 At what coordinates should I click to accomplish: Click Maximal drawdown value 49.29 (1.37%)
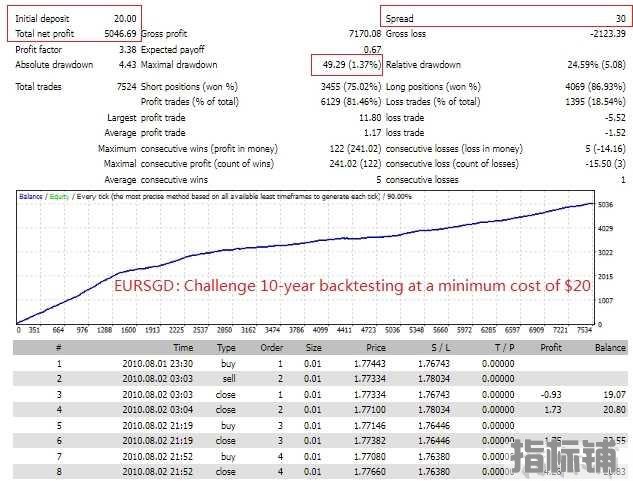pos(351,65)
